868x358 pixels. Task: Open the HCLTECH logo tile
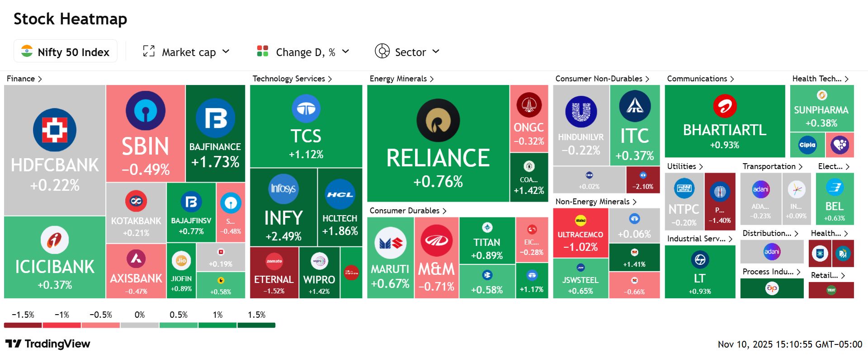(340, 194)
